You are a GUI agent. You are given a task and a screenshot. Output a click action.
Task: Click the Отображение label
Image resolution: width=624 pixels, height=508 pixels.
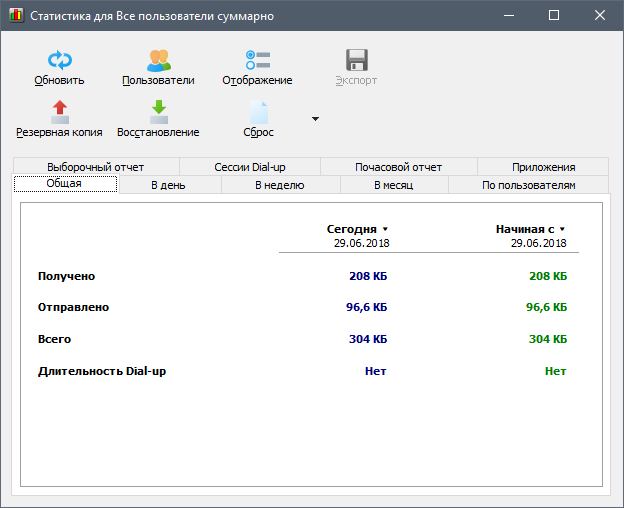tap(257, 80)
